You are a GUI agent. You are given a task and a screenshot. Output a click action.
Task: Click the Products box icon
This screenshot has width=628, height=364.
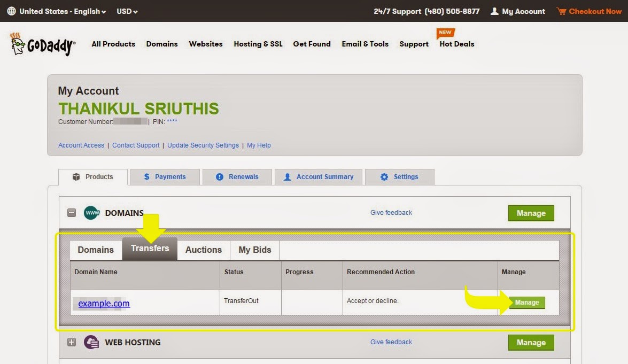point(76,177)
